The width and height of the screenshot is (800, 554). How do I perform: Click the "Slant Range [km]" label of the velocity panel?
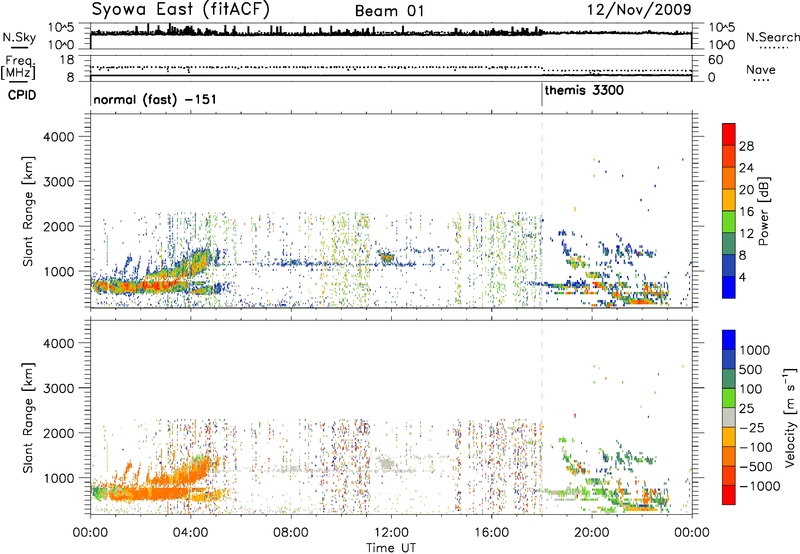pos(28,418)
